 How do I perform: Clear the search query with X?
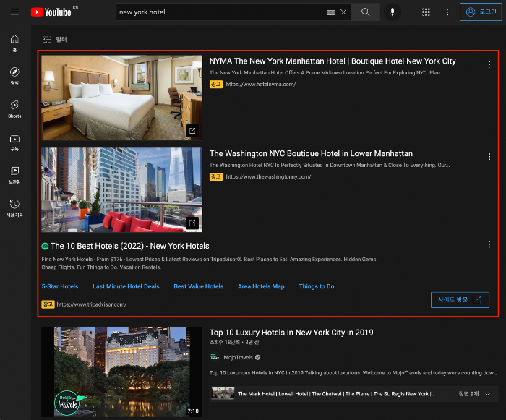[x=343, y=12]
